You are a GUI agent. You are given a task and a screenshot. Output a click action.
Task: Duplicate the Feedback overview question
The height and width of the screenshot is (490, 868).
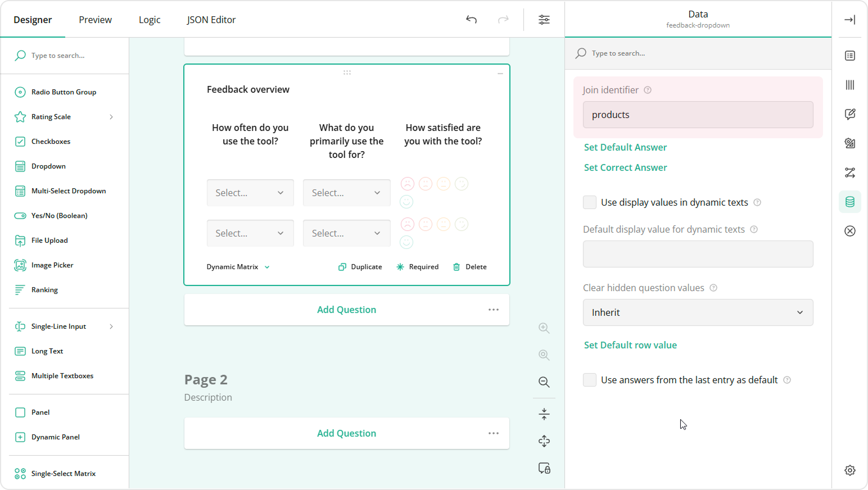tap(360, 266)
